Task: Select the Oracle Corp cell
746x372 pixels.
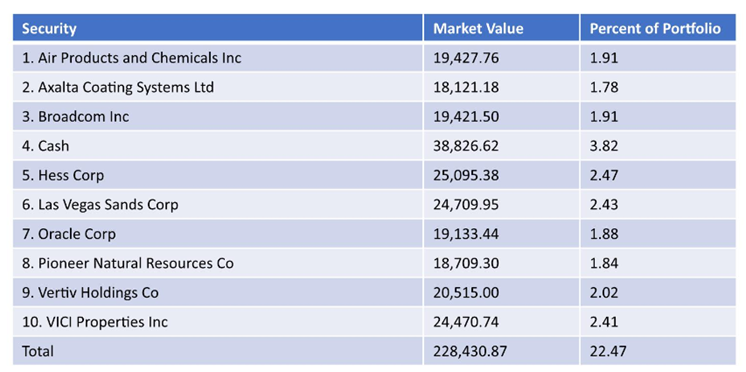Action: click(218, 234)
